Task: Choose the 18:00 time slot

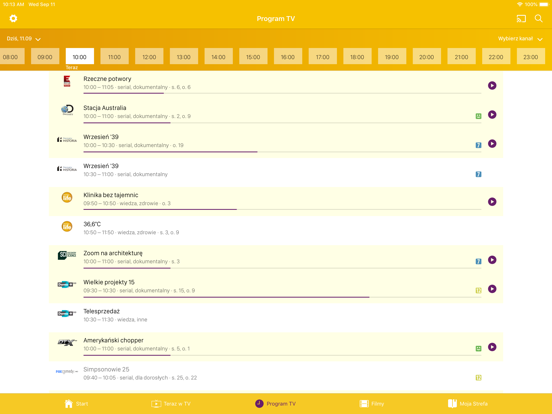Action: coord(357,56)
